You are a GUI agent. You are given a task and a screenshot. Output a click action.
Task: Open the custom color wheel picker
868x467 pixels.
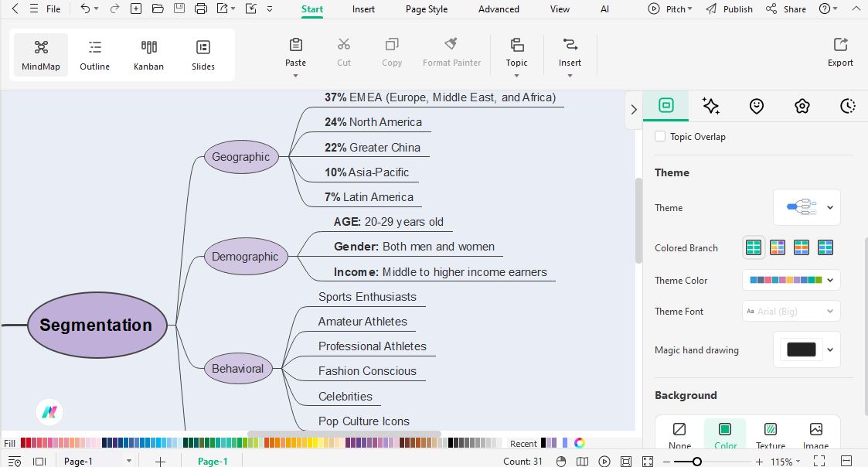(579, 442)
